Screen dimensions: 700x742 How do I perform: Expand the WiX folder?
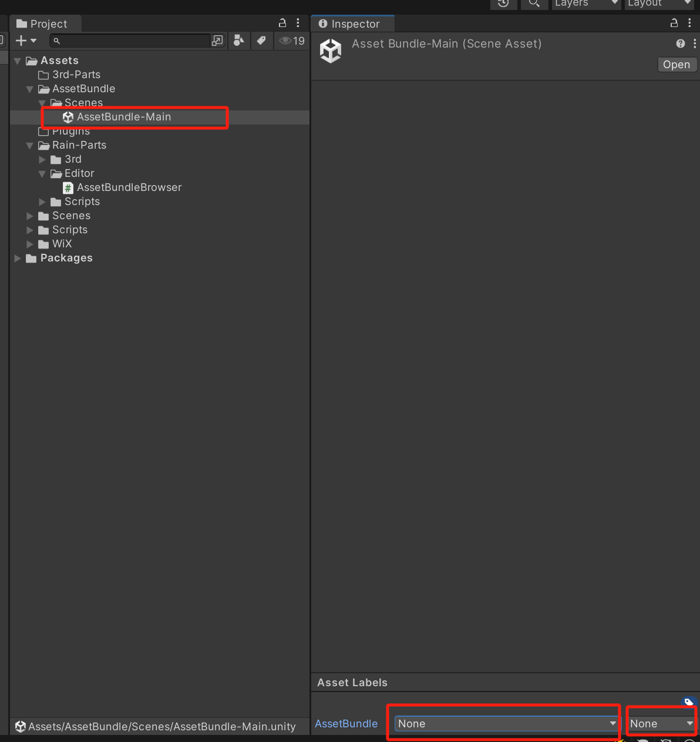[30, 244]
